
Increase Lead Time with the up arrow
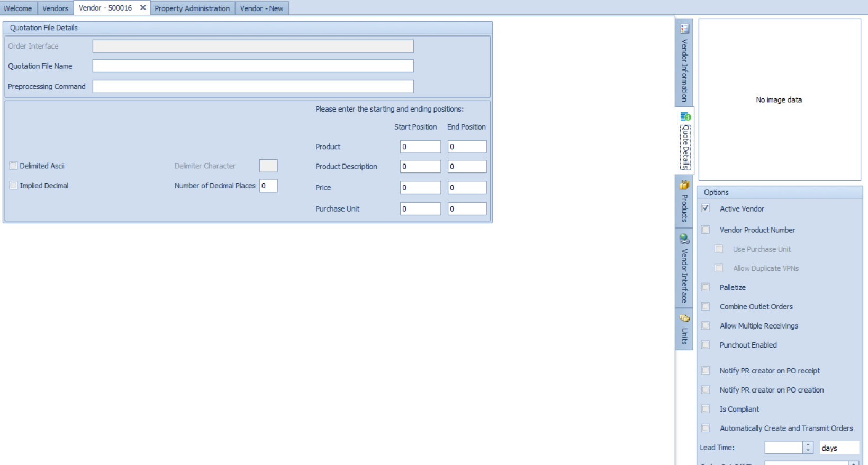pos(808,445)
